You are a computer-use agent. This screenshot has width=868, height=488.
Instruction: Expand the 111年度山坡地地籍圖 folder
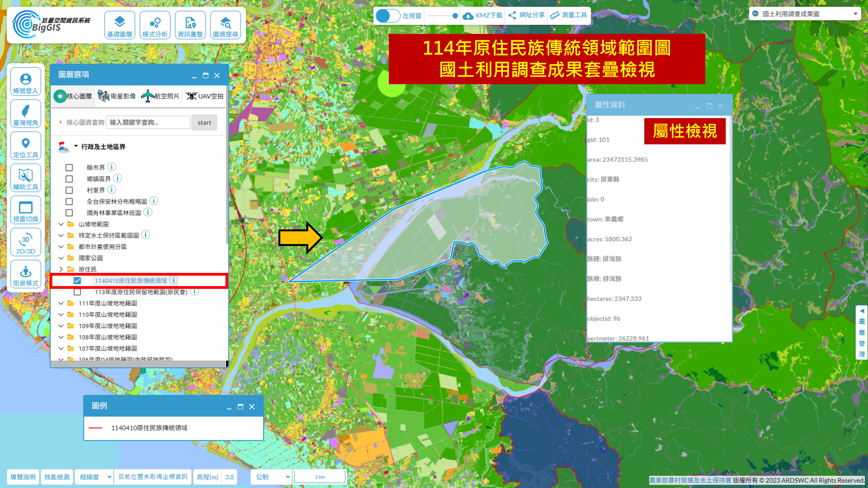61,303
